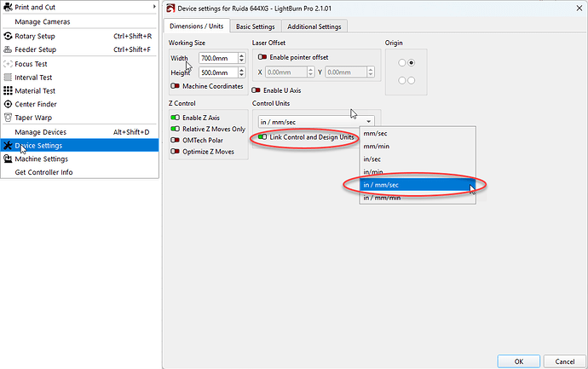Click the Print and Cut icon
The image size is (588, 369).
8,7
